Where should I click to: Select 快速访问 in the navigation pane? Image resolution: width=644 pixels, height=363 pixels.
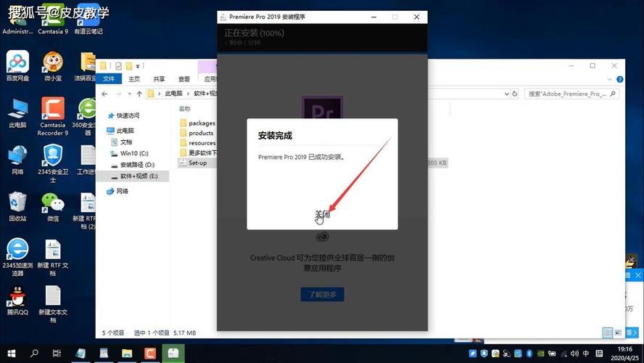pos(123,115)
